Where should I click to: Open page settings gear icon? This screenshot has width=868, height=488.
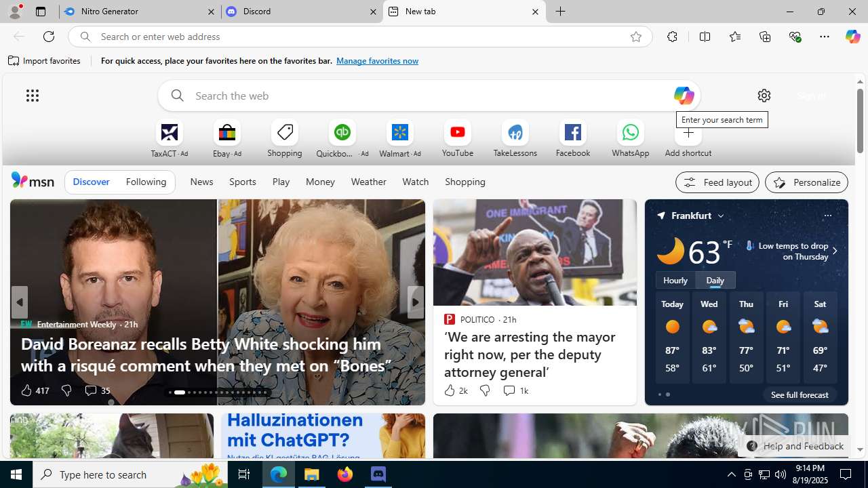(x=764, y=96)
